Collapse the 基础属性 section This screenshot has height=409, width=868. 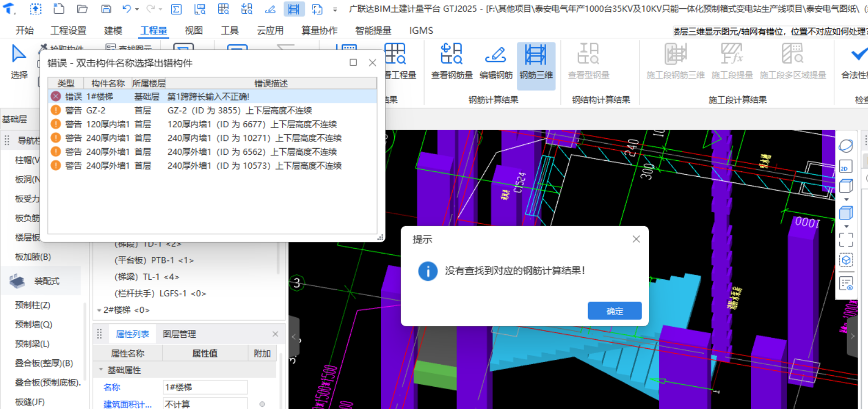101,370
